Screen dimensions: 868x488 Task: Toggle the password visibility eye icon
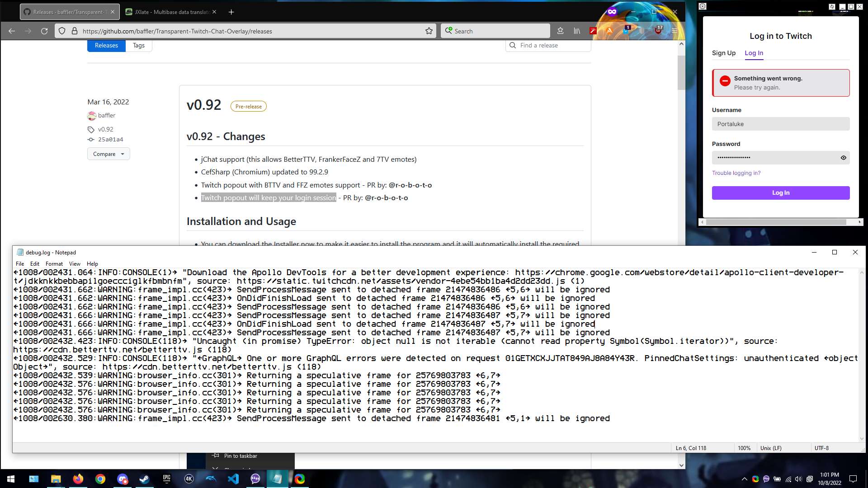pyautogui.click(x=843, y=157)
